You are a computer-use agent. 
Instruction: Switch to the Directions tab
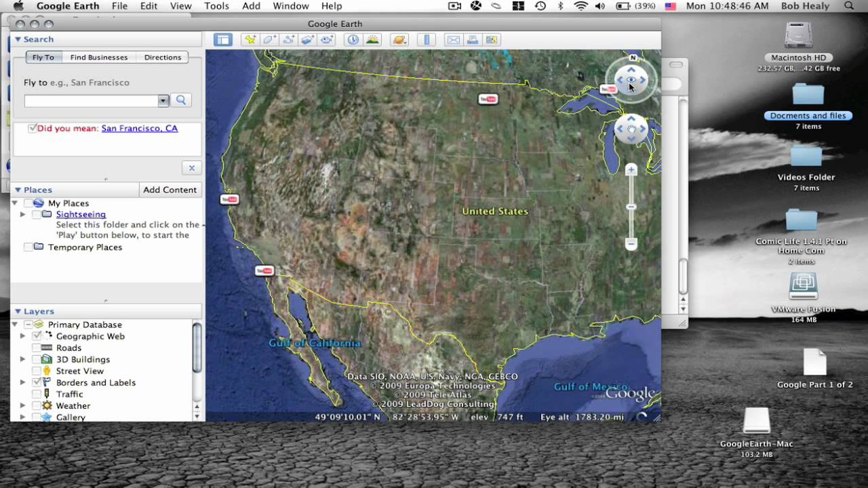(x=163, y=57)
